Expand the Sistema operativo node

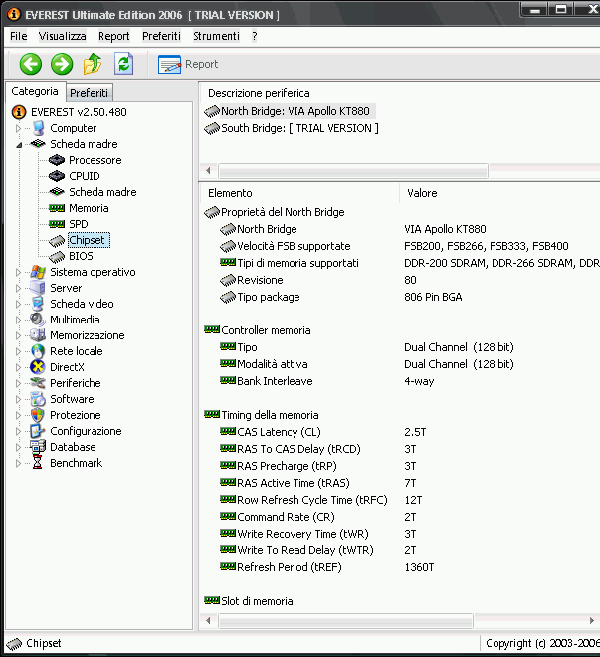18,272
